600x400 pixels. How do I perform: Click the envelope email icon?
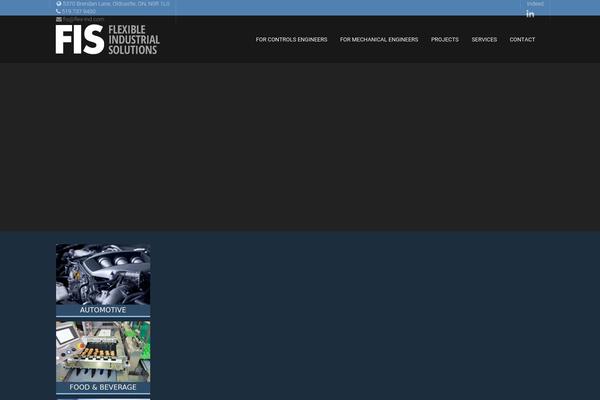tap(59, 19)
